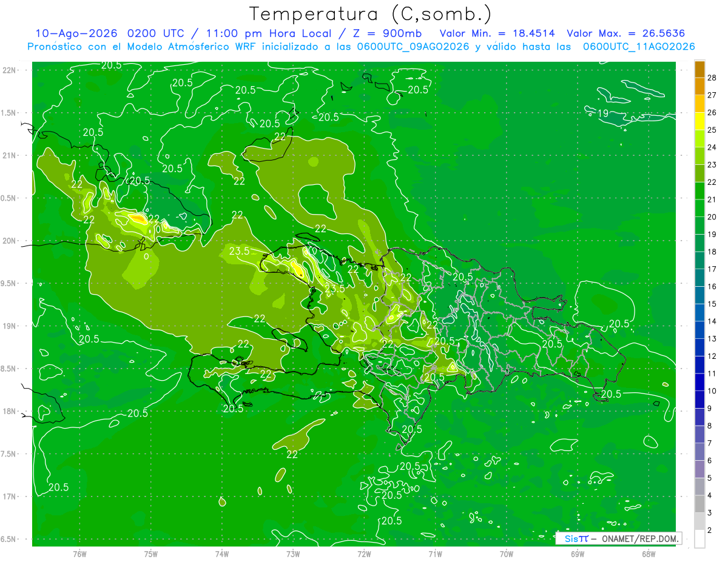Click the dark orange swatch above 28 on legend
Image resolution: width=728 pixels, height=562 pixels.
point(699,69)
